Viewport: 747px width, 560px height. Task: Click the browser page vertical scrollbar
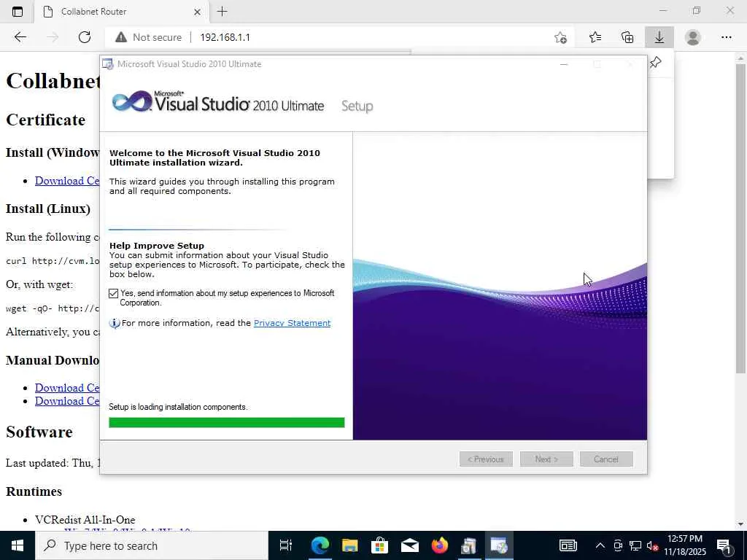(740, 218)
